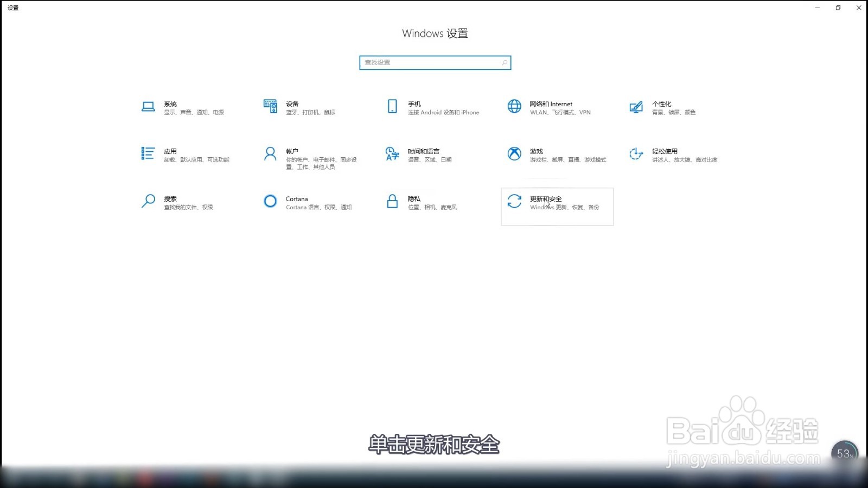Image resolution: width=868 pixels, height=488 pixels.
Task: Open the 轻松使用 ease of access icon
Action: coord(636,154)
